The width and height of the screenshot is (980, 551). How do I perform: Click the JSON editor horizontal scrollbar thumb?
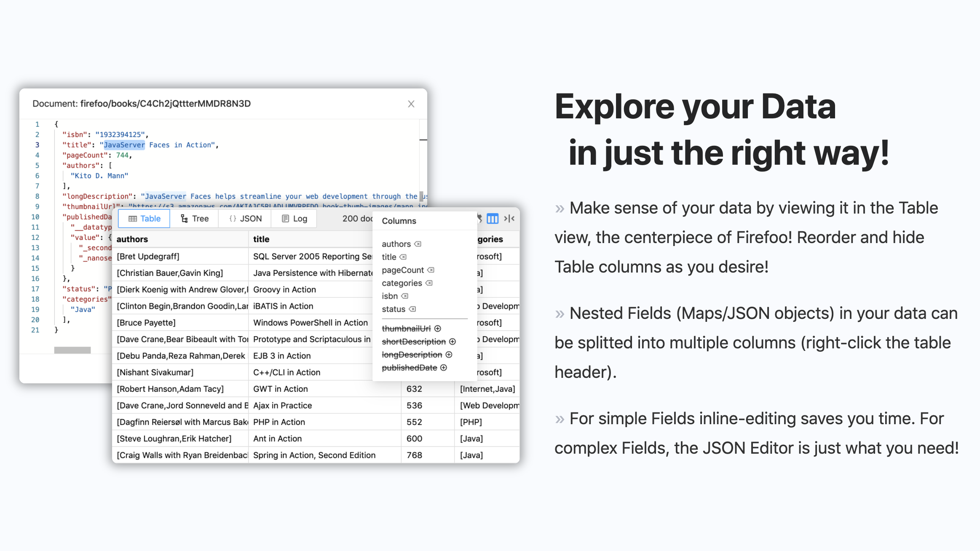coord(72,350)
